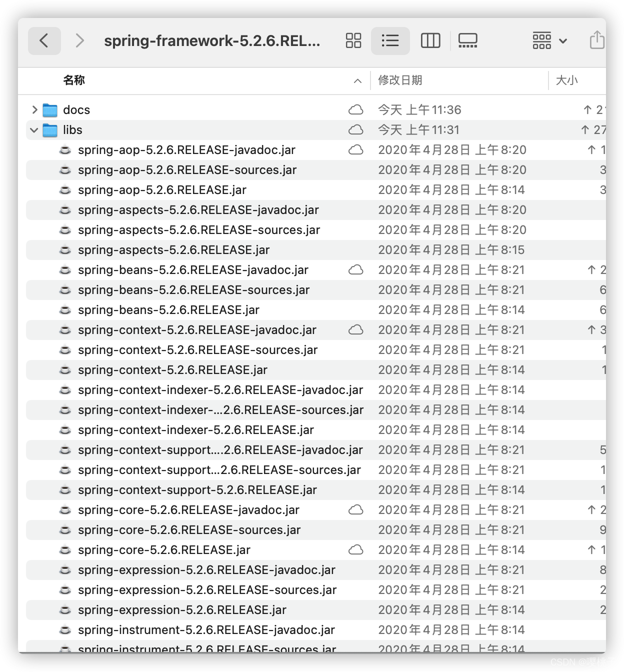The image size is (624, 672).
Task: Click cloud icon beside spring-beans javadoc jar
Action: pos(355,269)
